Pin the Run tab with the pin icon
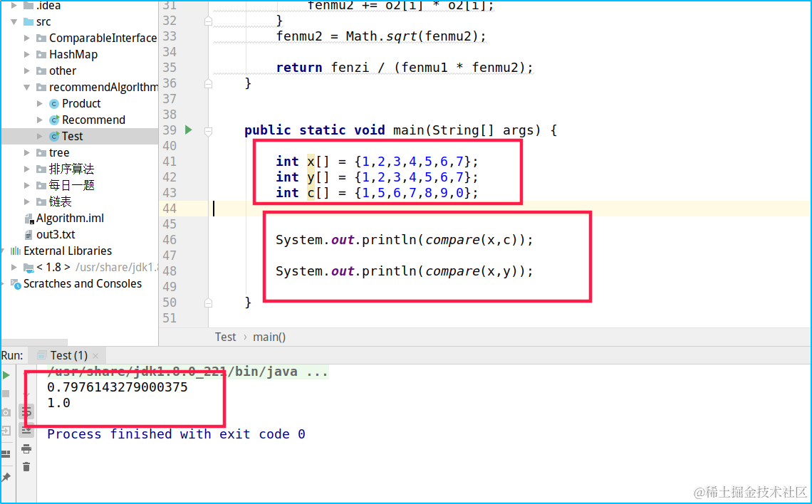This screenshot has height=504, width=812. (x=6, y=477)
